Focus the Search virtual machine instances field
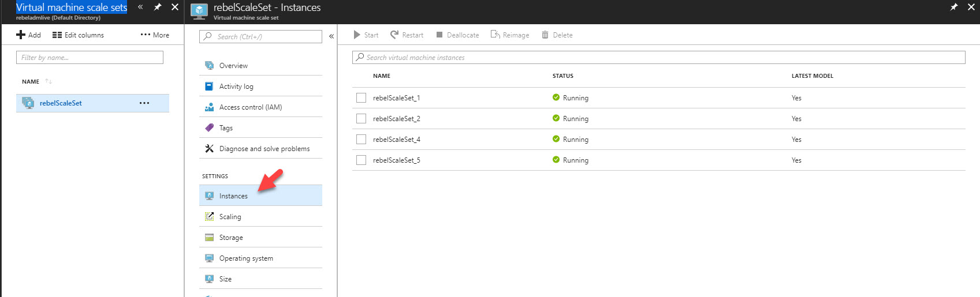 (x=658, y=57)
